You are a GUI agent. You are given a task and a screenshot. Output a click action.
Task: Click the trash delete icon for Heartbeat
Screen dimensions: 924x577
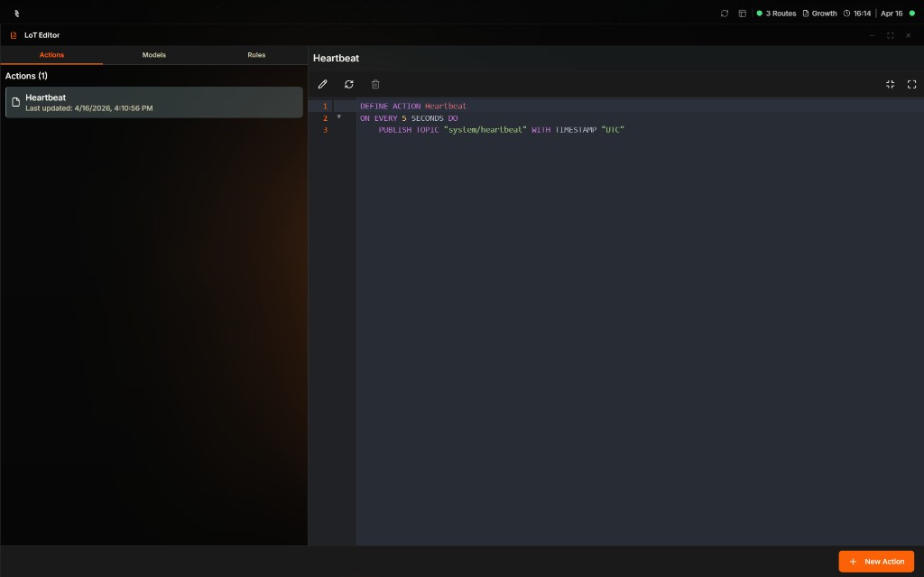(x=375, y=84)
